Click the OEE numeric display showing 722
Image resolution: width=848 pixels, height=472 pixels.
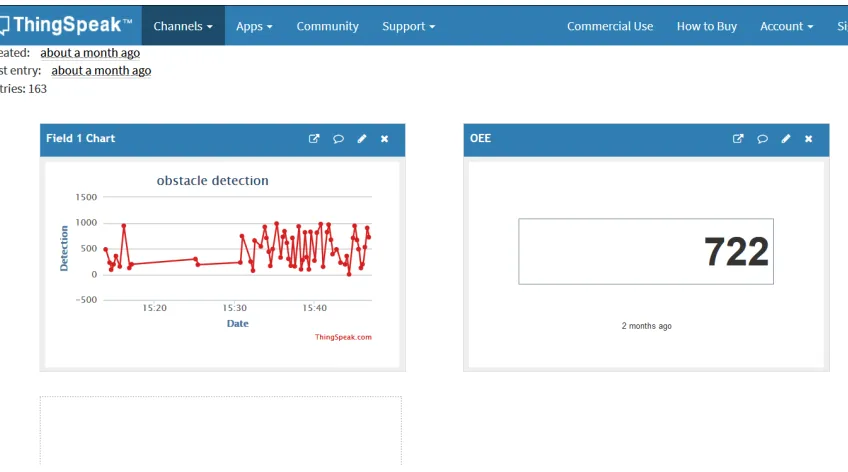[x=646, y=251]
